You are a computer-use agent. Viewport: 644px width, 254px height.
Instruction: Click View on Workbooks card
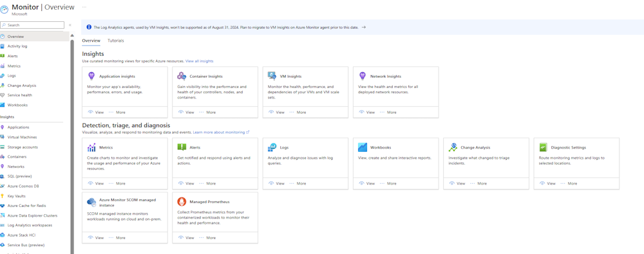[367, 183]
